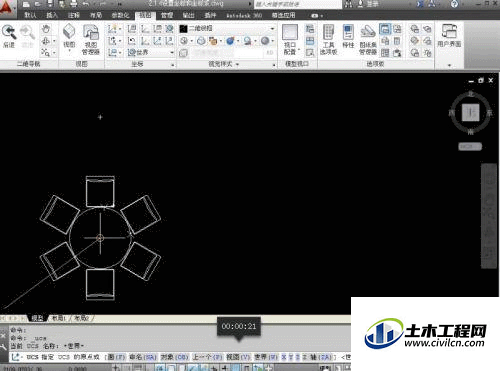
Task: Switch to the 布局2 layout tab
Action: pyautogui.click(x=81, y=318)
